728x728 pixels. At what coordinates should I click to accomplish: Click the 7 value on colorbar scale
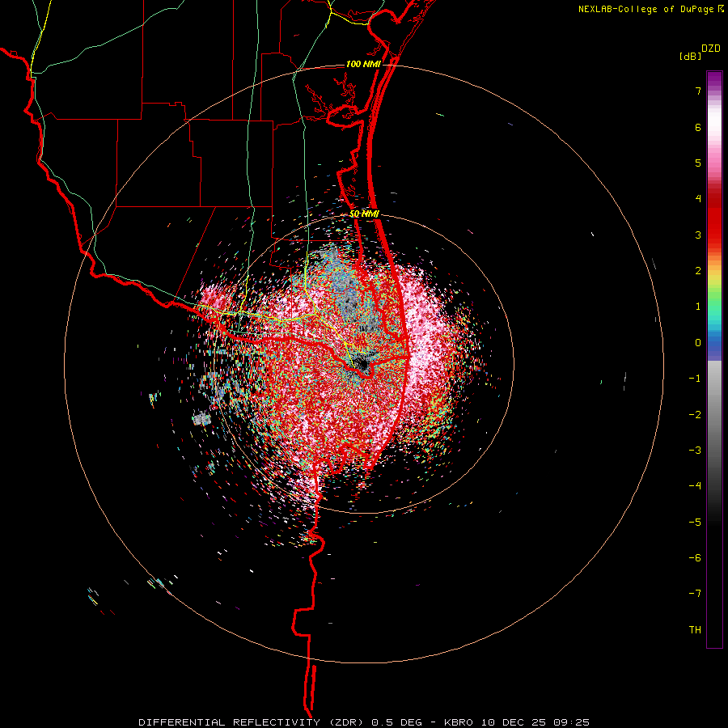point(698,91)
